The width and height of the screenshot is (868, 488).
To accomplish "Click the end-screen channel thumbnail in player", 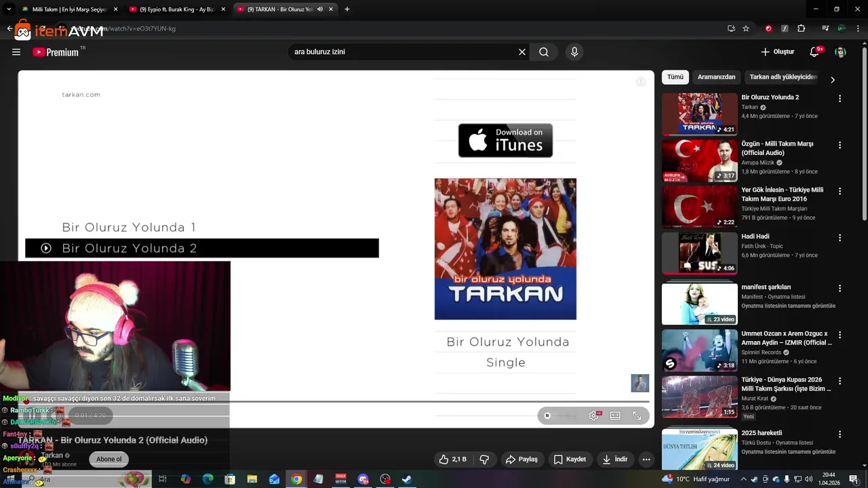I will tap(639, 383).
